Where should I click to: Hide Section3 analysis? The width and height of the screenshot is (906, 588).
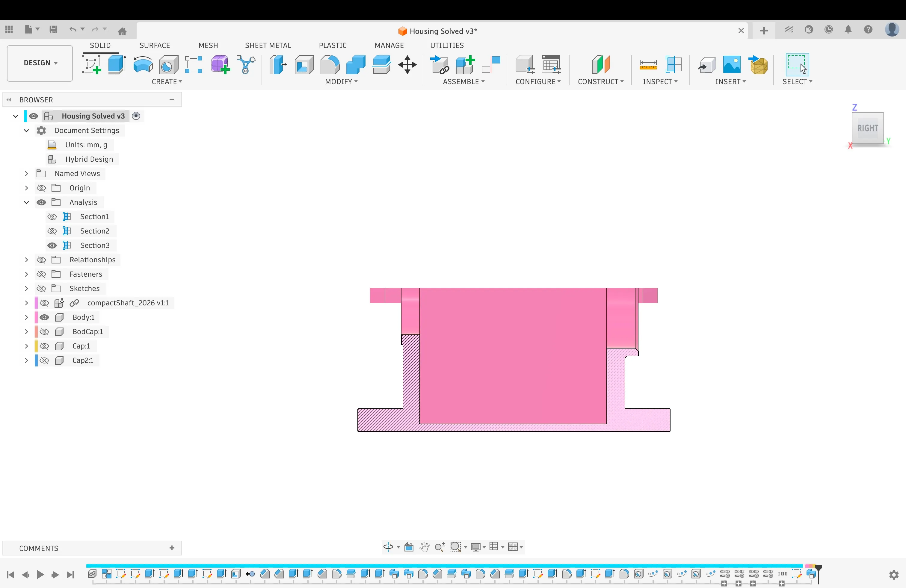[52, 246]
